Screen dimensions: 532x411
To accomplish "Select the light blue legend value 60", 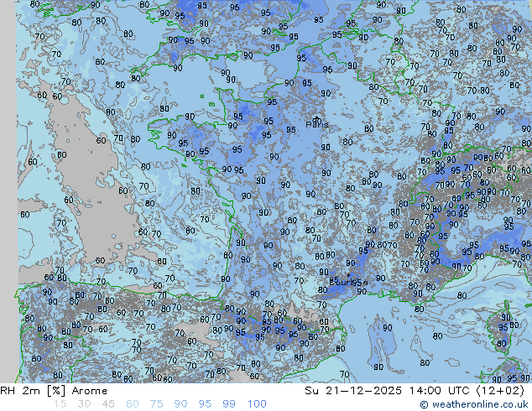I will (x=133, y=404).
